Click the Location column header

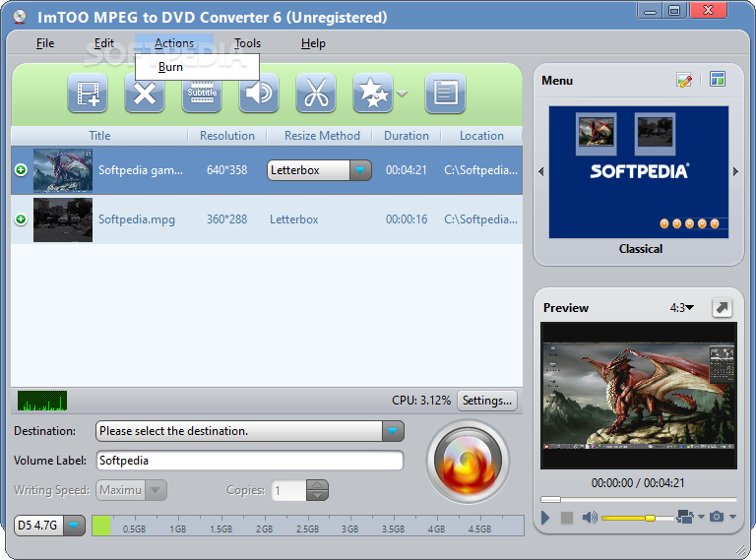(481, 136)
